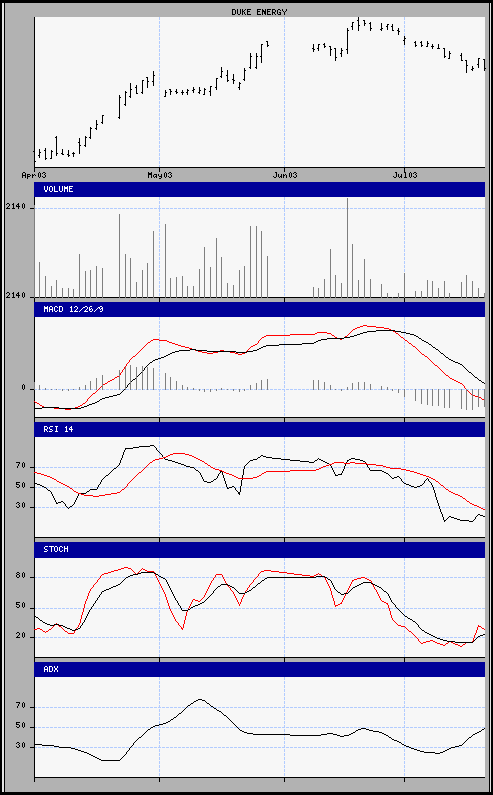Click the RSI 70 level label

20,466
